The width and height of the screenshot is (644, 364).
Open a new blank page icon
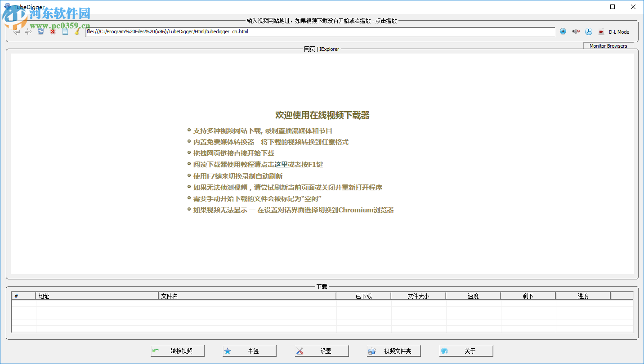pyautogui.click(x=64, y=31)
